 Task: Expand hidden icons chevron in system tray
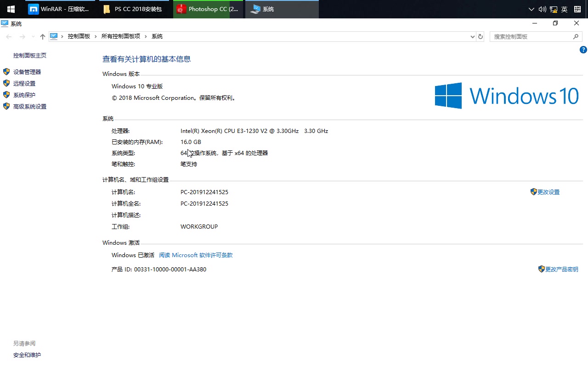(531, 9)
